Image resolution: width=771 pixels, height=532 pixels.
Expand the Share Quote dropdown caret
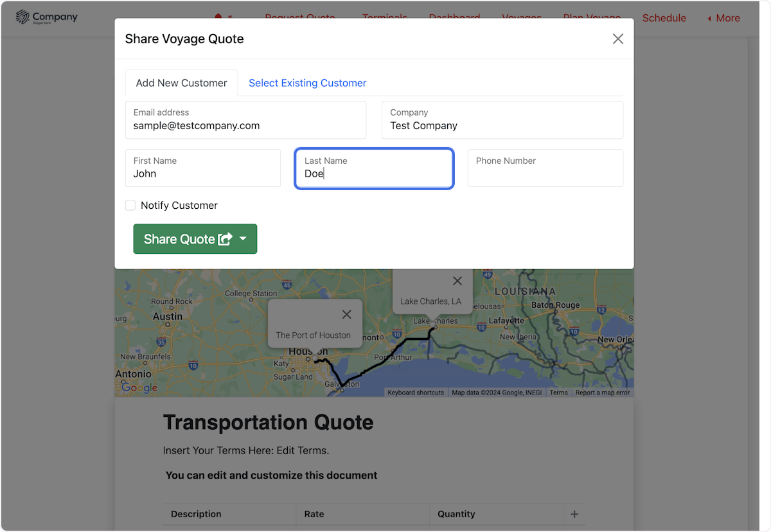tap(244, 239)
